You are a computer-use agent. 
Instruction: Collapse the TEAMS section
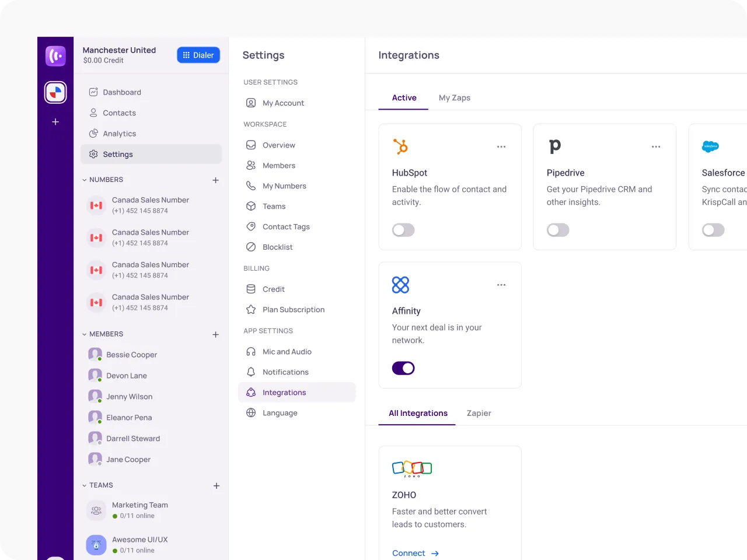(x=85, y=485)
